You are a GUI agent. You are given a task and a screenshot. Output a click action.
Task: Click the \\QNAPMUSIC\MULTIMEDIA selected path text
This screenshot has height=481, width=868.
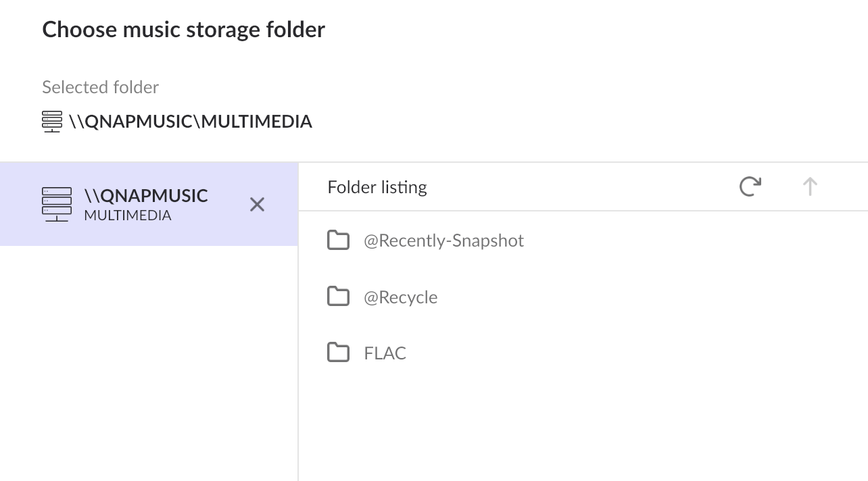click(191, 122)
